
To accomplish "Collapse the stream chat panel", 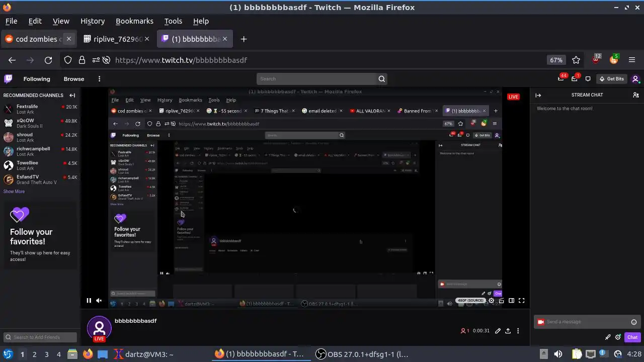I will (538, 95).
